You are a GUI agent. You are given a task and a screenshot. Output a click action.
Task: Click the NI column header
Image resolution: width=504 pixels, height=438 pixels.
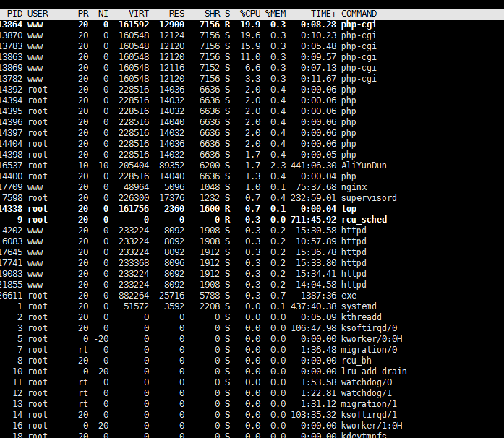coord(103,14)
